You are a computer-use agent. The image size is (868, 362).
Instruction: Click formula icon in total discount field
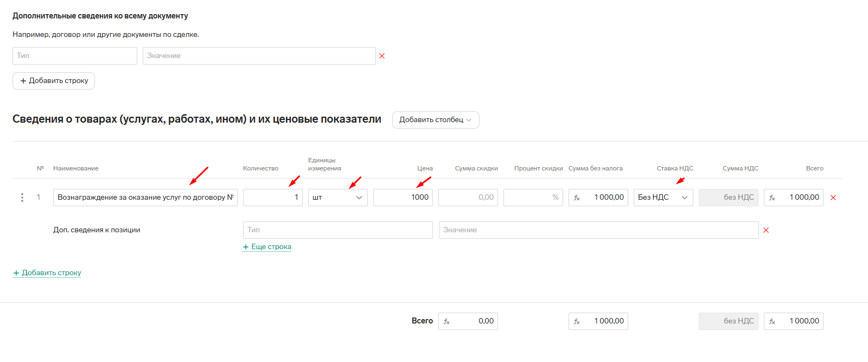pos(446,321)
